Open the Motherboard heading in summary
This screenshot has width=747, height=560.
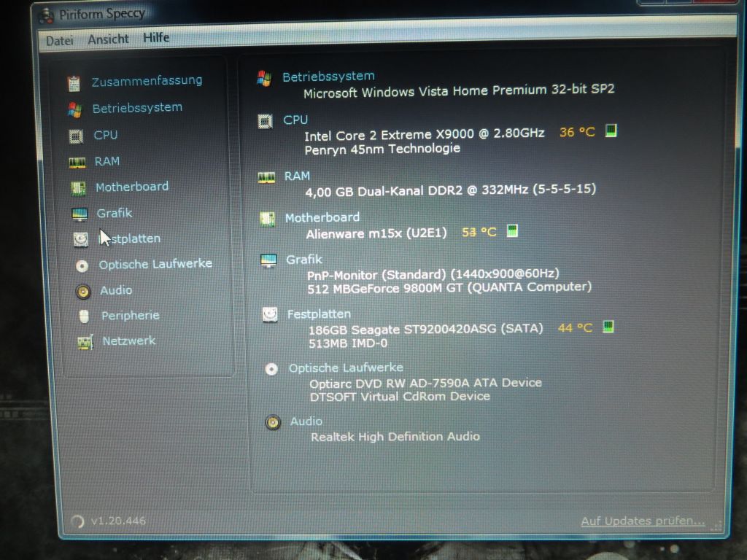(322, 217)
